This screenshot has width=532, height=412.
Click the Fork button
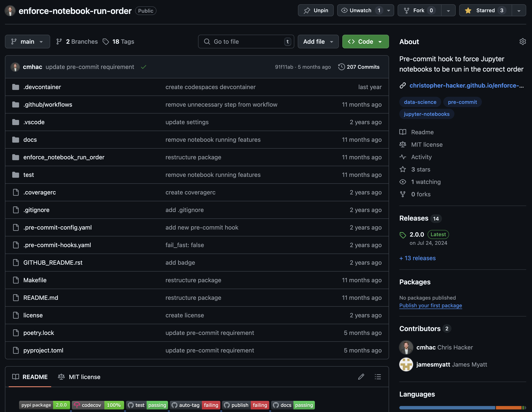pos(419,10)
